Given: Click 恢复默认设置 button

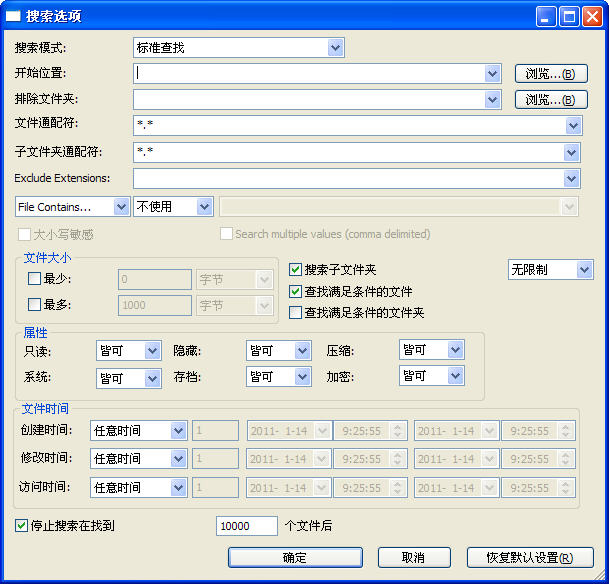Looking at the screenshot, I should click(530, 557).
